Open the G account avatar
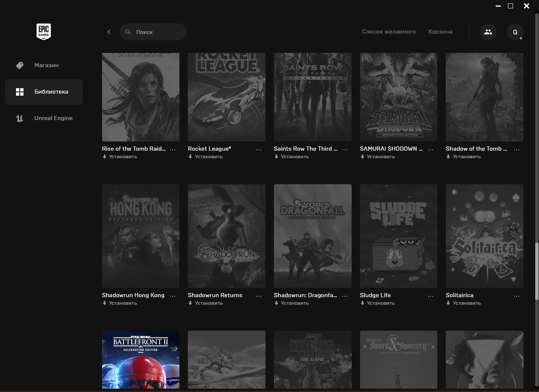This screenshot has width=539, height=392. [515, 32]
